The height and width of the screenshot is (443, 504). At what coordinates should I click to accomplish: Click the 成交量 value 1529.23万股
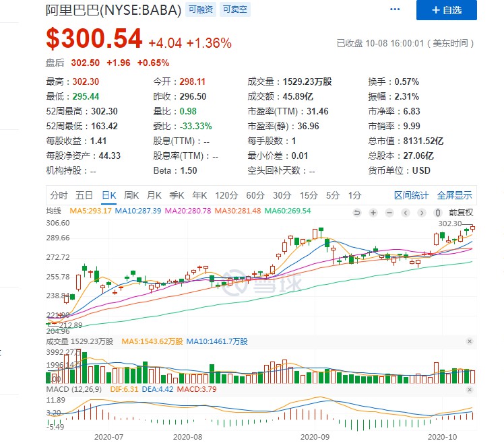click(307, 81)
